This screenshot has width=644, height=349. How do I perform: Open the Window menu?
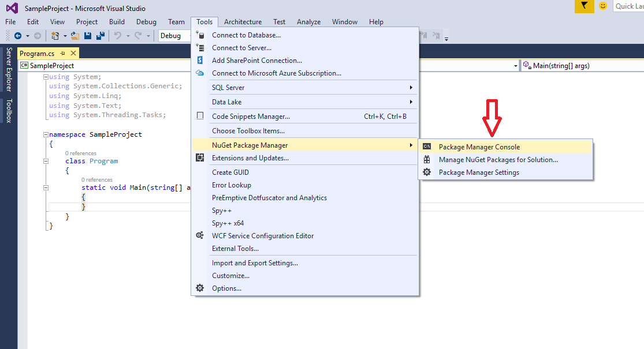click(345, 22)
